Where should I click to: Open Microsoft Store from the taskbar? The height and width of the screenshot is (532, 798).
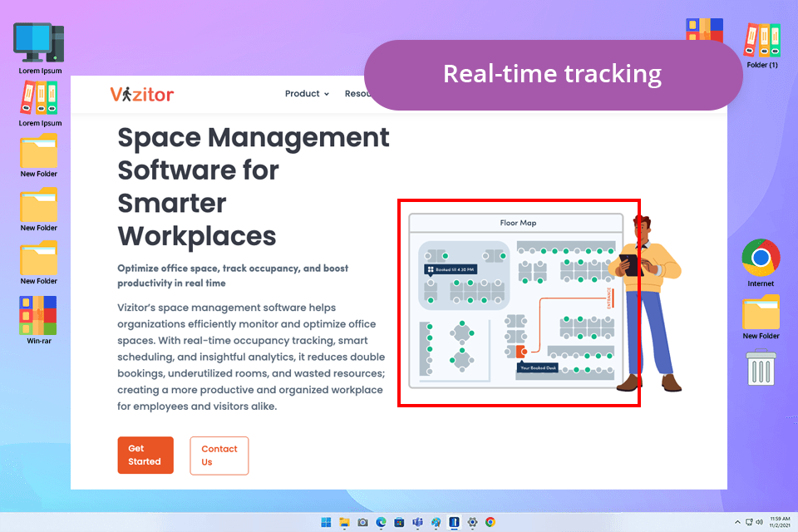pyautogui.click(x=400, y=522)
